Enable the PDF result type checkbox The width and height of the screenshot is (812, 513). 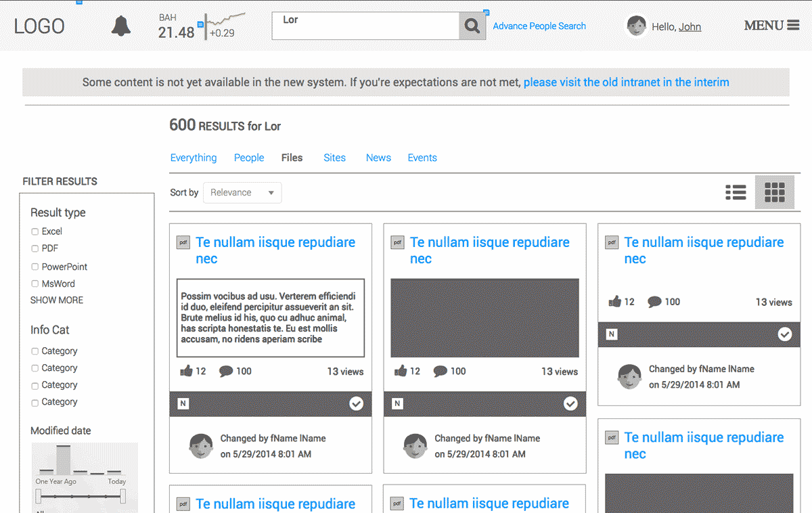35,248
